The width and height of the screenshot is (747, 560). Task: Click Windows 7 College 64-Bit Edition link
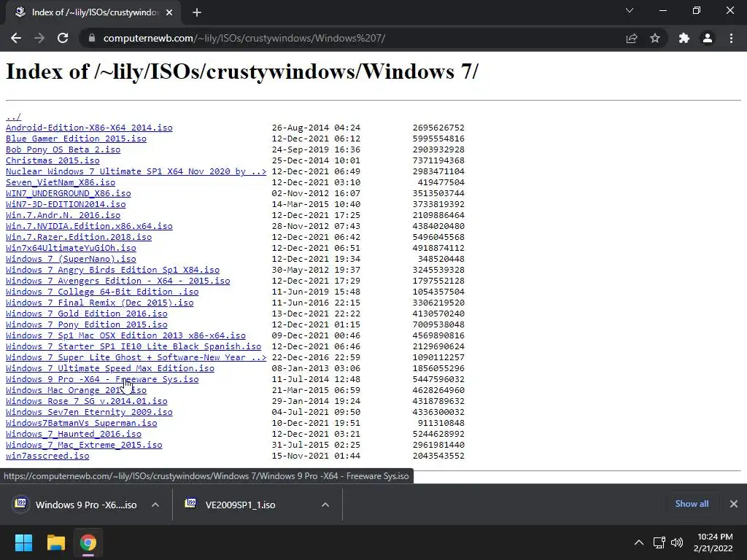pos(102,292)
